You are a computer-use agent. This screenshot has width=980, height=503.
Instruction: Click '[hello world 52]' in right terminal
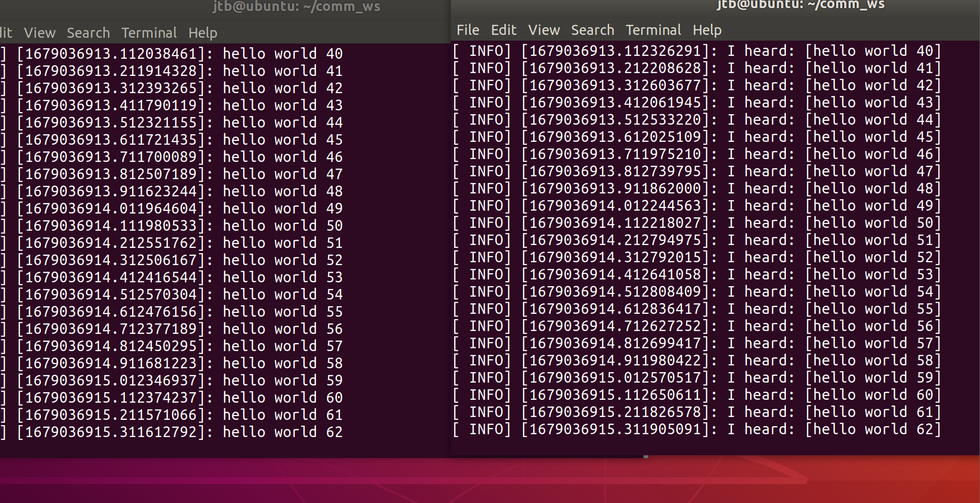pyautogui.click(x=873, y=257)
